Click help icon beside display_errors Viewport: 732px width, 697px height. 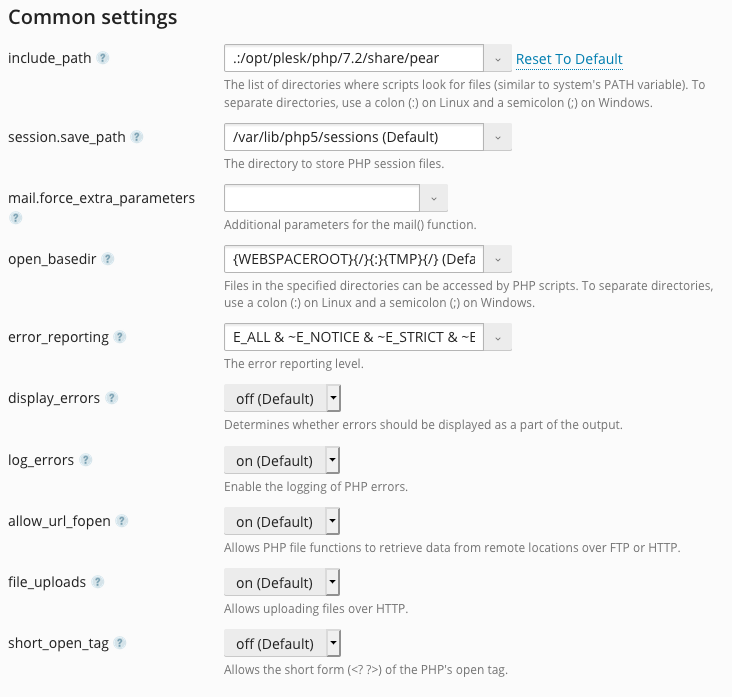[x=112, y=398]
